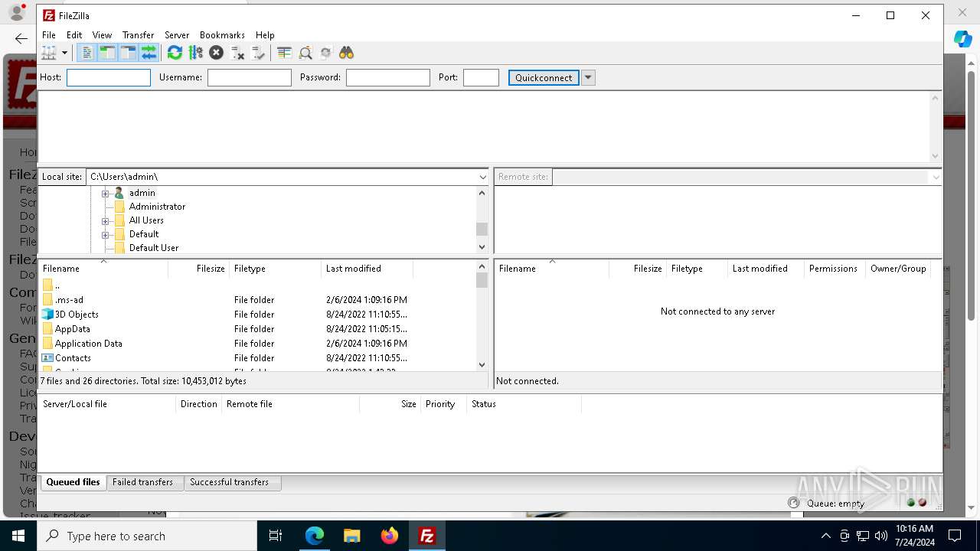
Task: Refresh the file and folder lists
Action: click(175, 53)
